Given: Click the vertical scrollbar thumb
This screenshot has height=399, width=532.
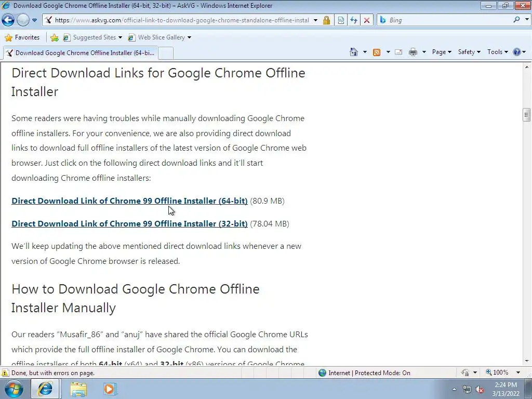Looking at the screenshot, I should (x=527, y=115).
